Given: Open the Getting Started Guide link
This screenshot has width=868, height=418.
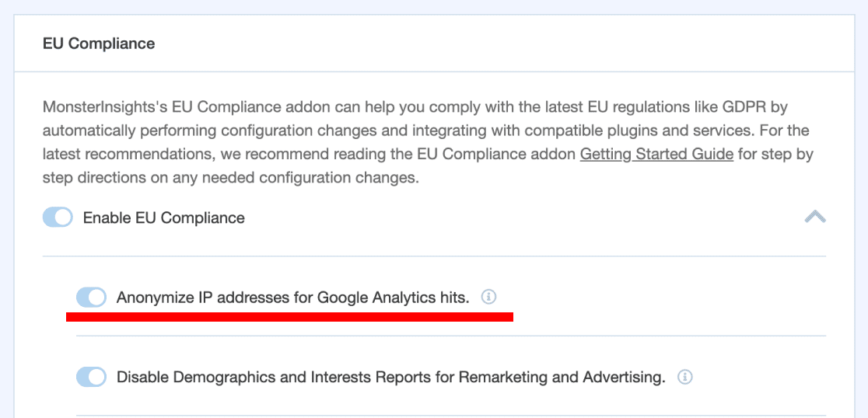Looking at the screenshot, I should pos(656,154).
